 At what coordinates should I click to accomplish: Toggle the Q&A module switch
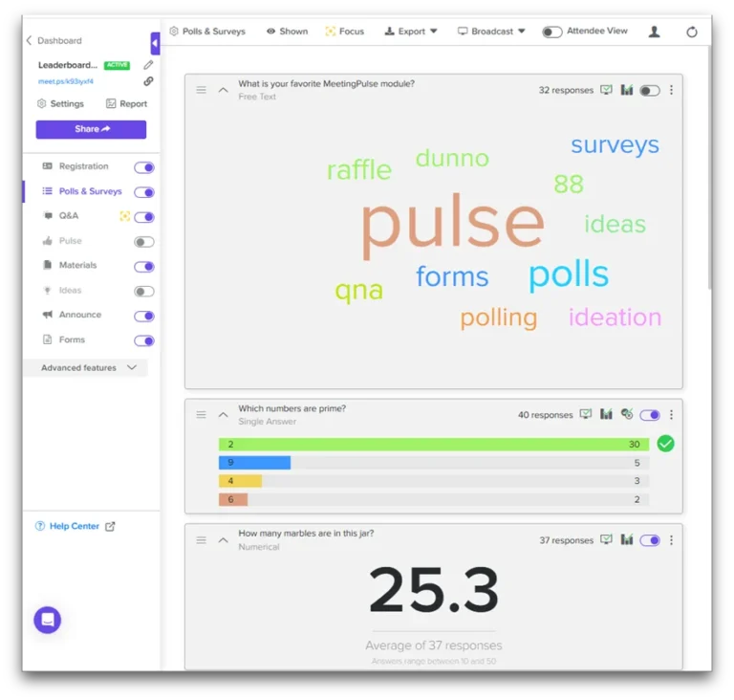pos(144,217)
